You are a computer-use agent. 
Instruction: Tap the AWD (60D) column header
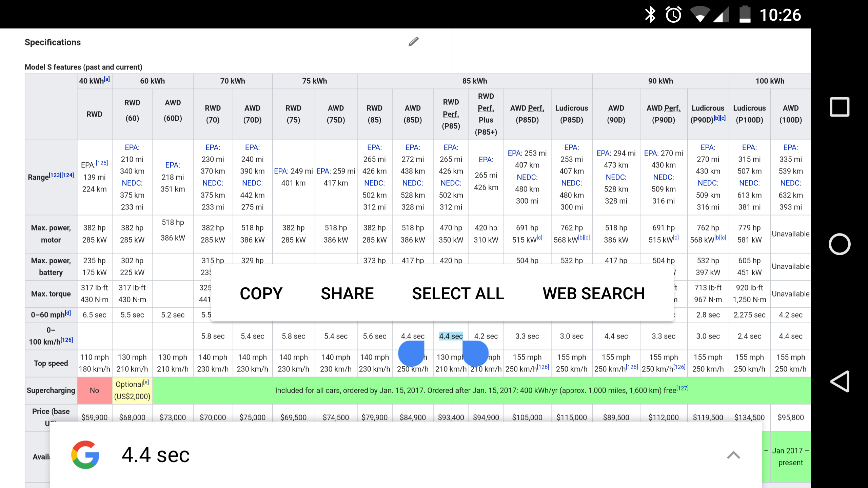tap(173, 114)
